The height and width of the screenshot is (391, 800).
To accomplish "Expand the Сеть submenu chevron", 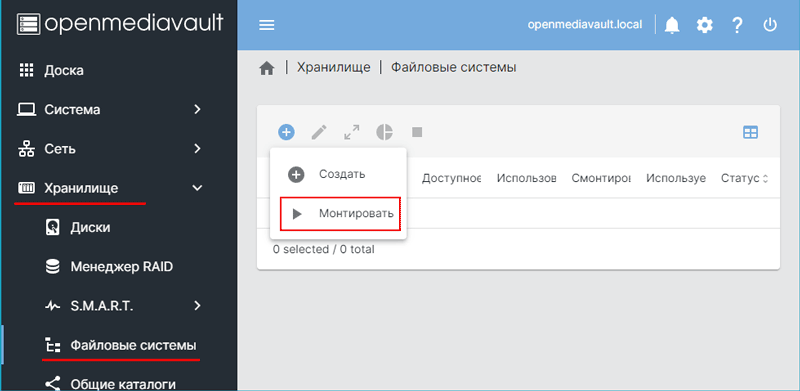I will click(x=198, y=149).
